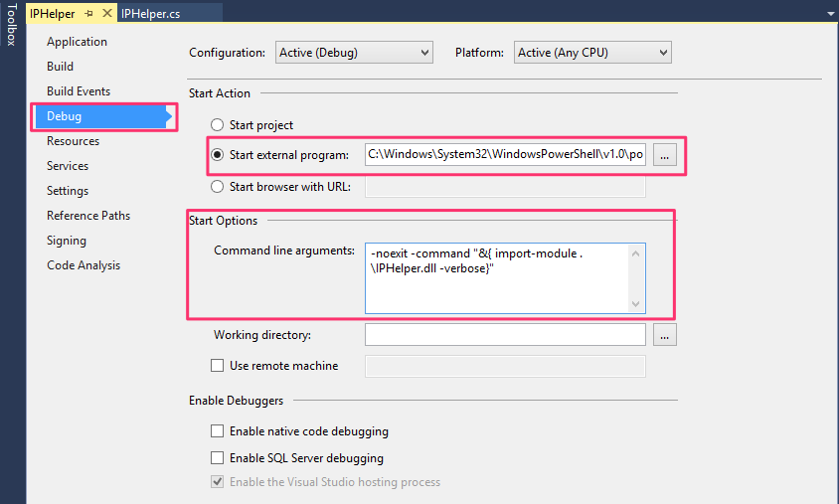Browse for the external program path
Viewport: 839px width, 504px height.
point(666,155)
